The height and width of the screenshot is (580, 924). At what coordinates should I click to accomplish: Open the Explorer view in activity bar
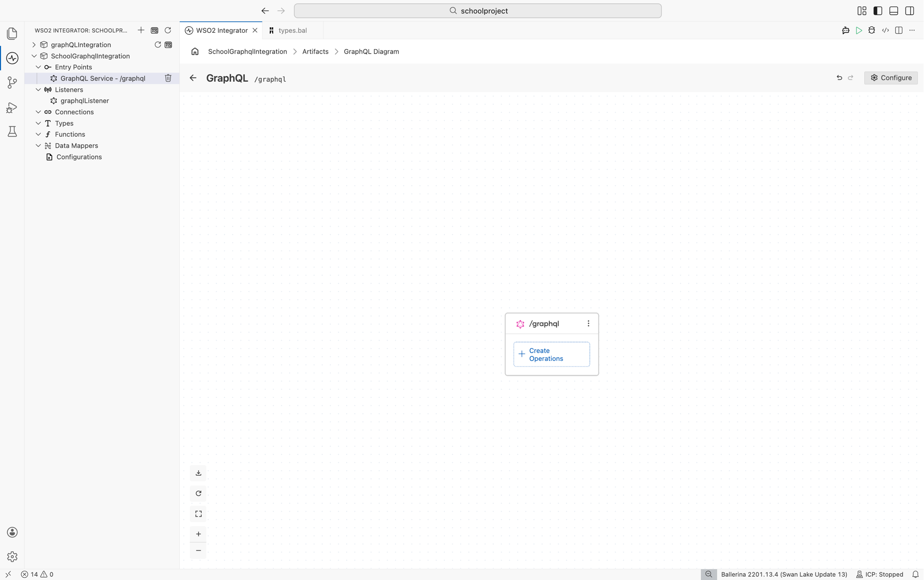tap(12, 34)
